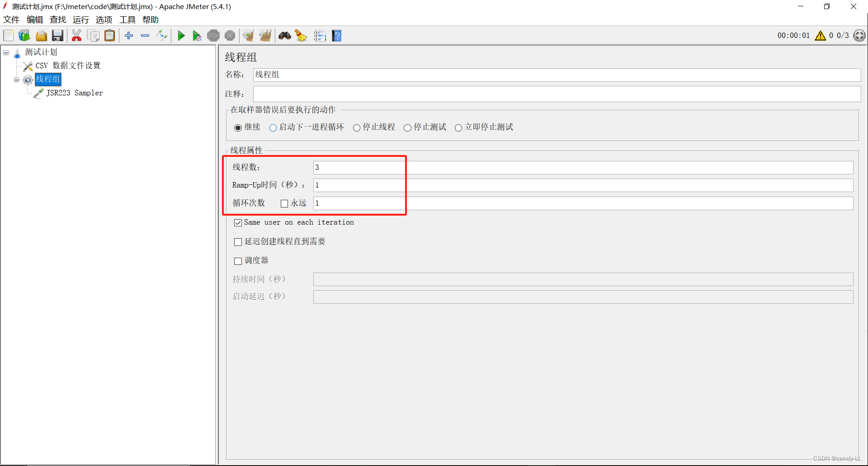Screen dimensions: 868x466
Task: Enable the 调度器 checkbox
Action: (238, 261)
